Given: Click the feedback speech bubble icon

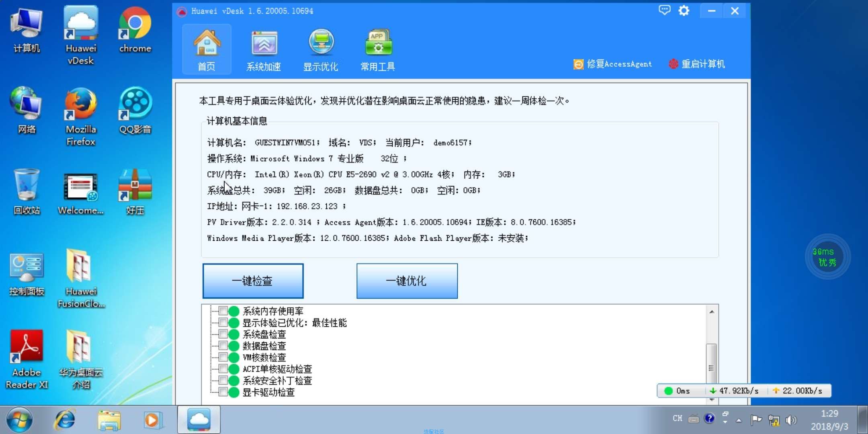Looking at the screenshot, I should pyautogui.click(x=664, y=10).
